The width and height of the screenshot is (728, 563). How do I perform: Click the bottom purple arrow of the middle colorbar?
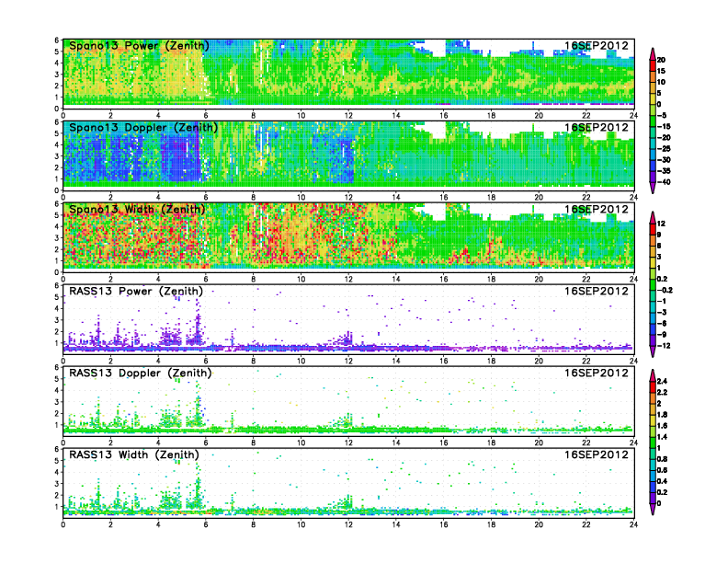(x=653, y=352)
